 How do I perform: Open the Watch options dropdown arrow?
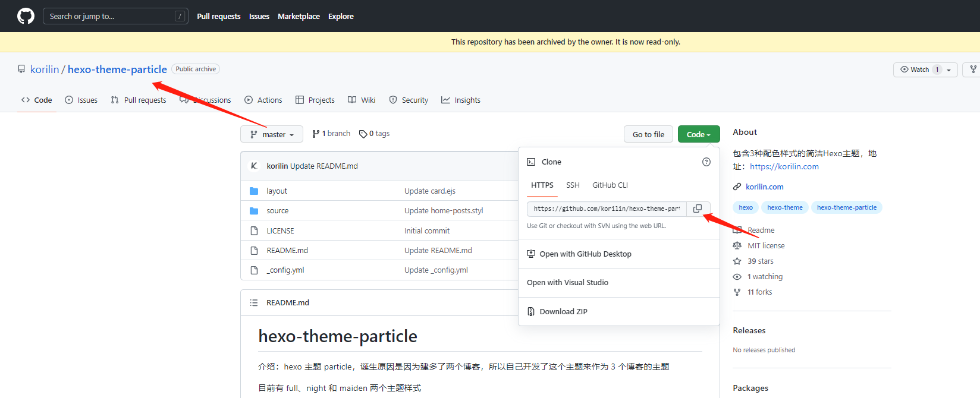tap(949, 70)
